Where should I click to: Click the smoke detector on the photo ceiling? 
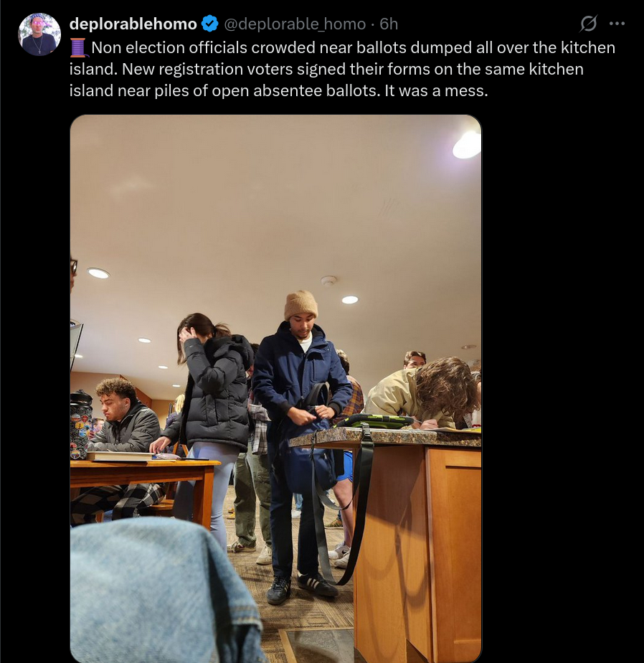[x=328, y=281]
